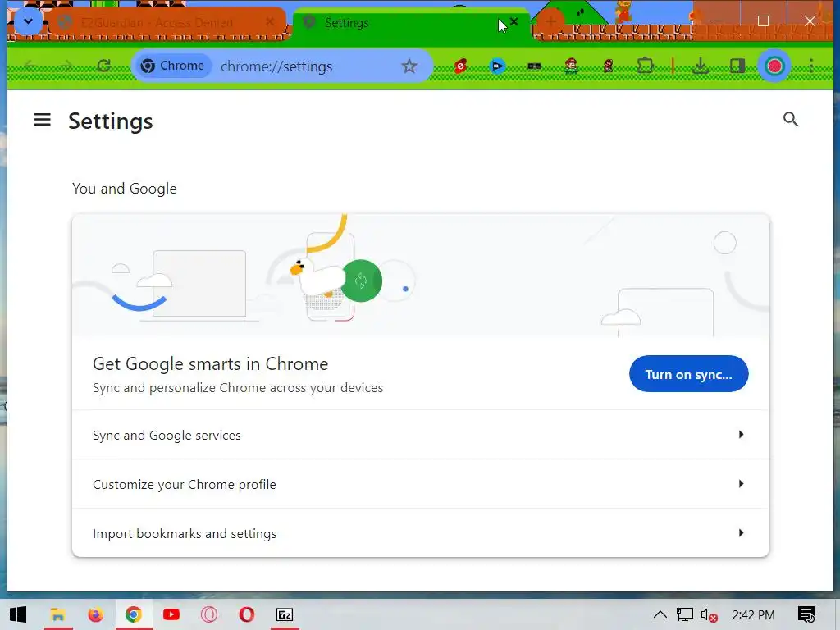The width and height of the screenshot is (840, 630).
Task: Open YouTube app from the taskbar
Action: 171,614
